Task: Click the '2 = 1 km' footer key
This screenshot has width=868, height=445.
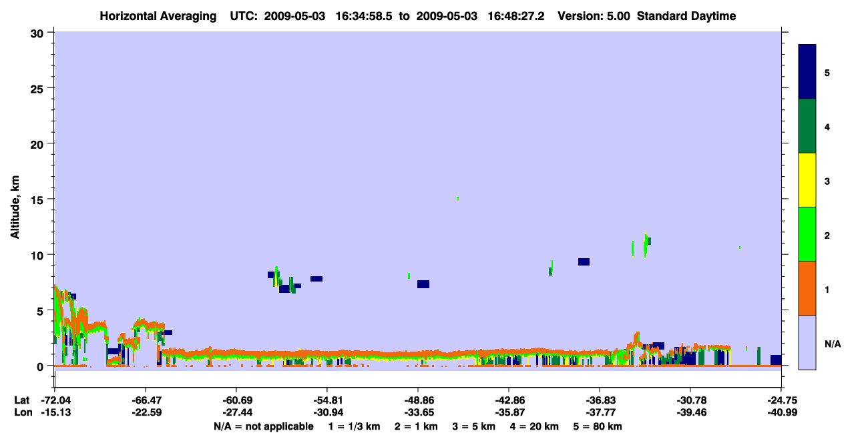Action: (x=417, y=426)
